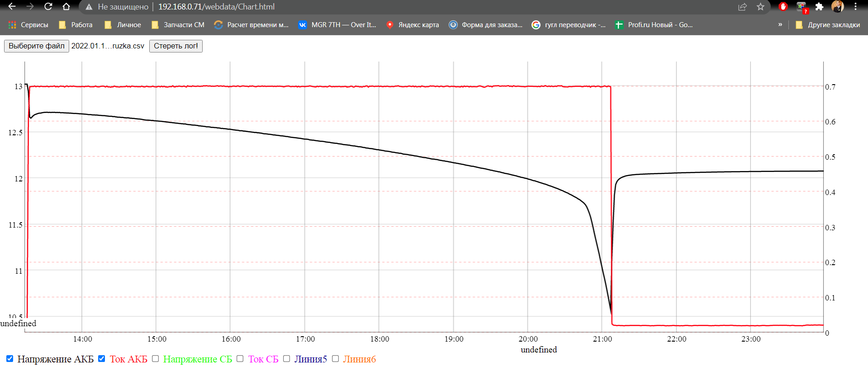Click Выберите файл button

[x=37, y=46]
